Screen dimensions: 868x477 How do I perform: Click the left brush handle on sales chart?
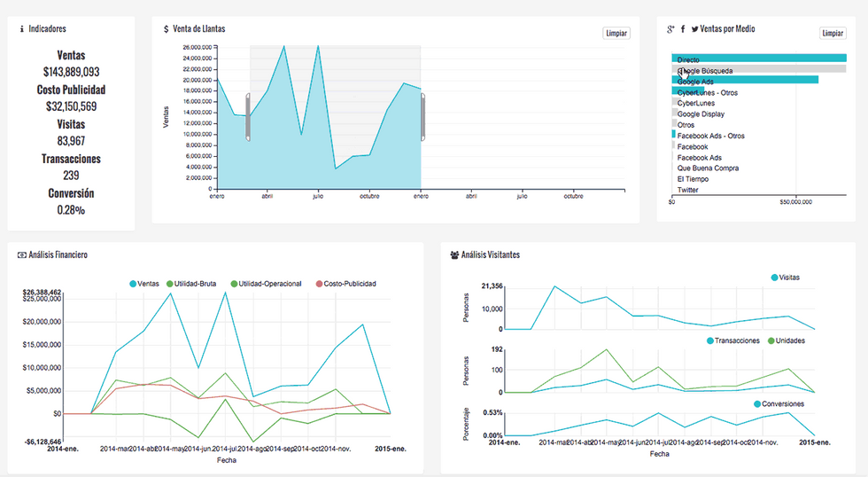248,117
